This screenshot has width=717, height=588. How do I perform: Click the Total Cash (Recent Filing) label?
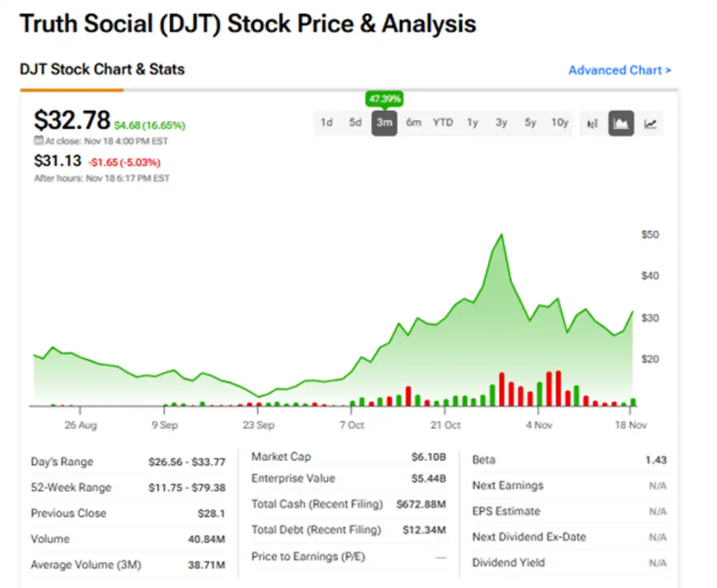tap(317, 504)
